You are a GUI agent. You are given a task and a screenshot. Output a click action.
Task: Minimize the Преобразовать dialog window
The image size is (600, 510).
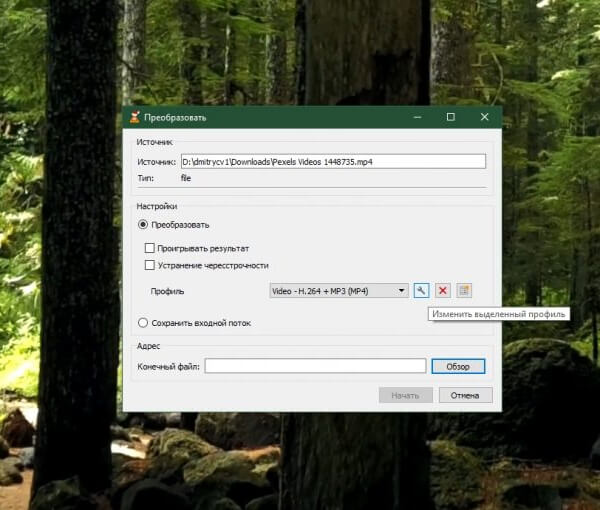pyautogui.click(x=418, y=117)
